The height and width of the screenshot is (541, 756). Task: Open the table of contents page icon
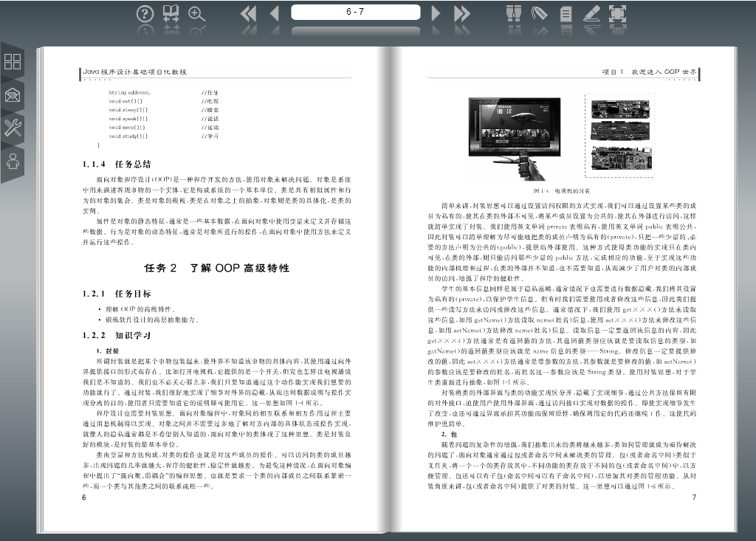click(x=566, y=13)
